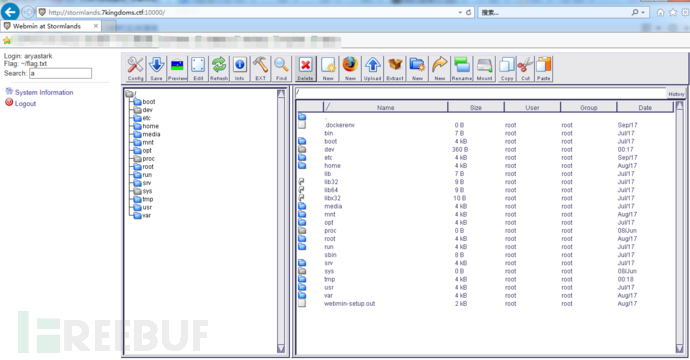Click the Edit file icon

tap(198, 69)
